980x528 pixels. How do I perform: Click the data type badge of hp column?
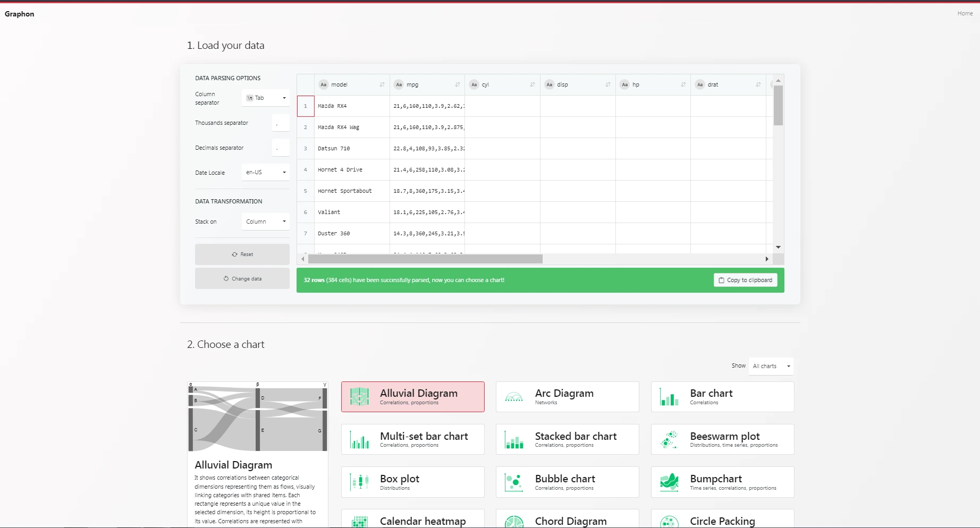coord(624,84)
